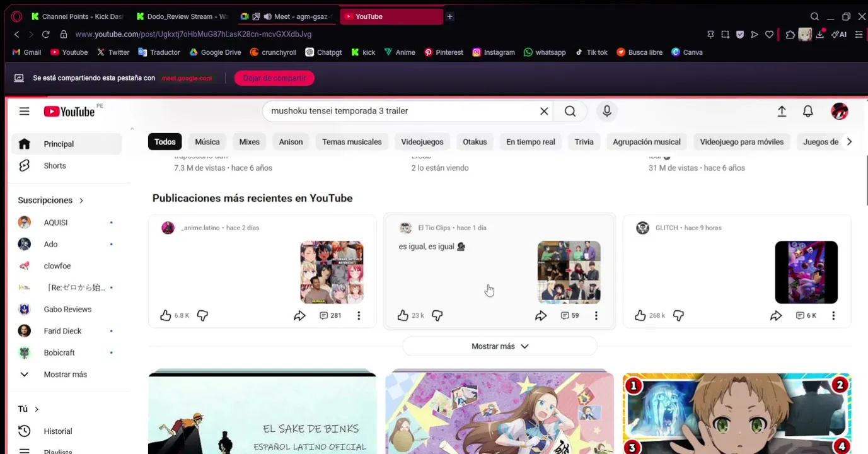Go back with browser back arrow
Screen dimensions: 868x454
pyautogui.click(x=17, y=34)
